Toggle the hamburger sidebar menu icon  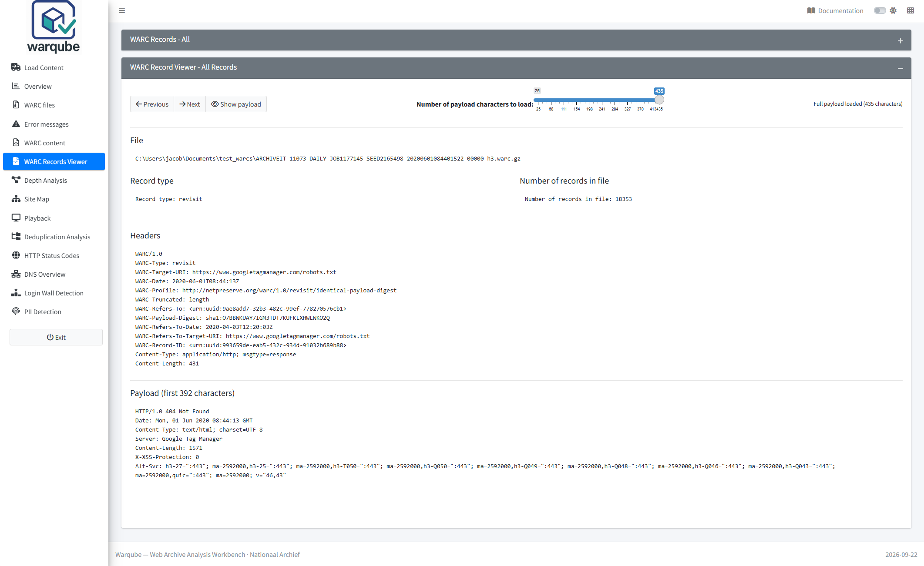122,10
